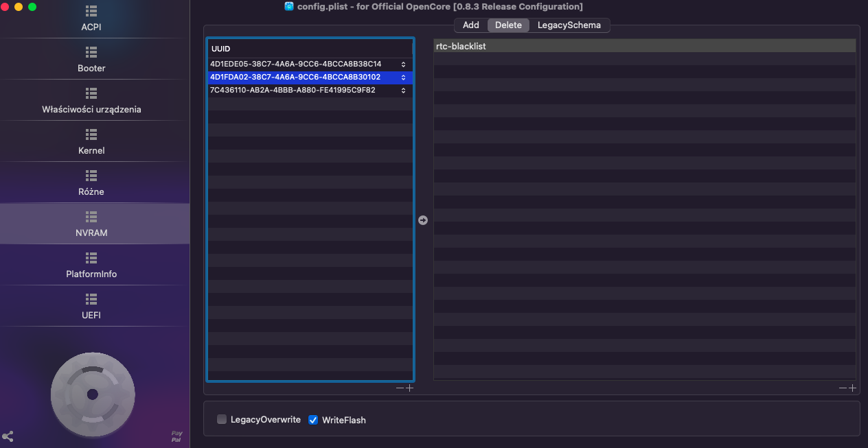This screenshot has width=868, height=448.
Task: Toggle the LegacyOverwrite checkbox
Action: 222,419
